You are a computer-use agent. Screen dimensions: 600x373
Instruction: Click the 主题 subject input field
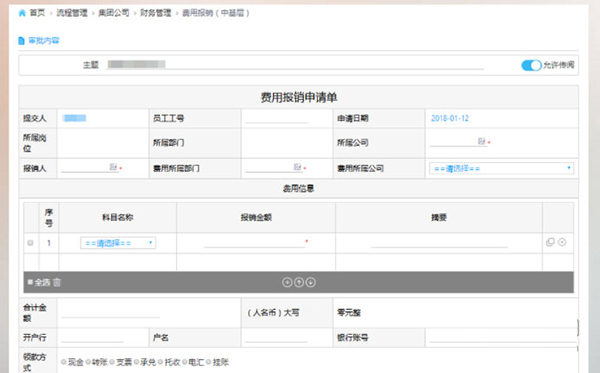tap(295, 65)
